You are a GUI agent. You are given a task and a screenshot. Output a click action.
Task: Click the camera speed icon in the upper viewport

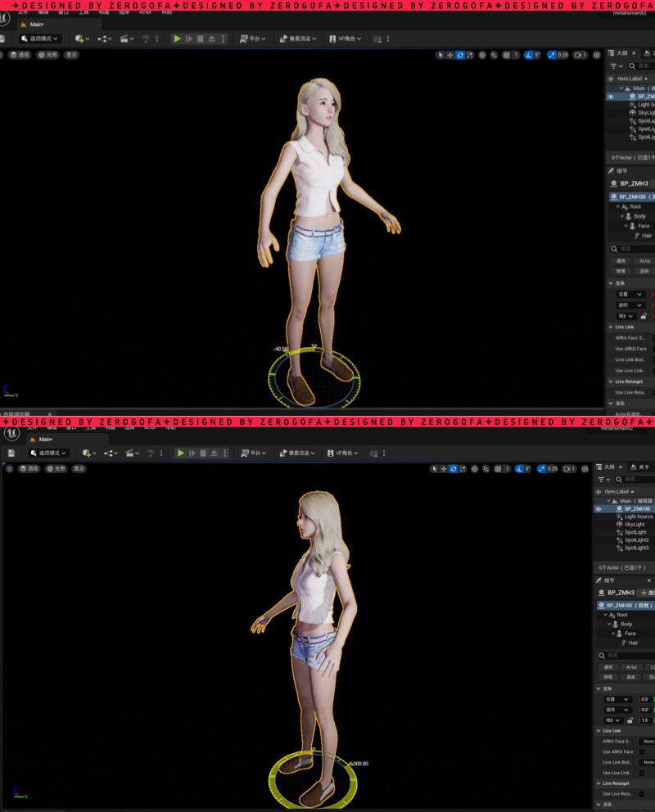pyautogui.click(x=580, y=55)
